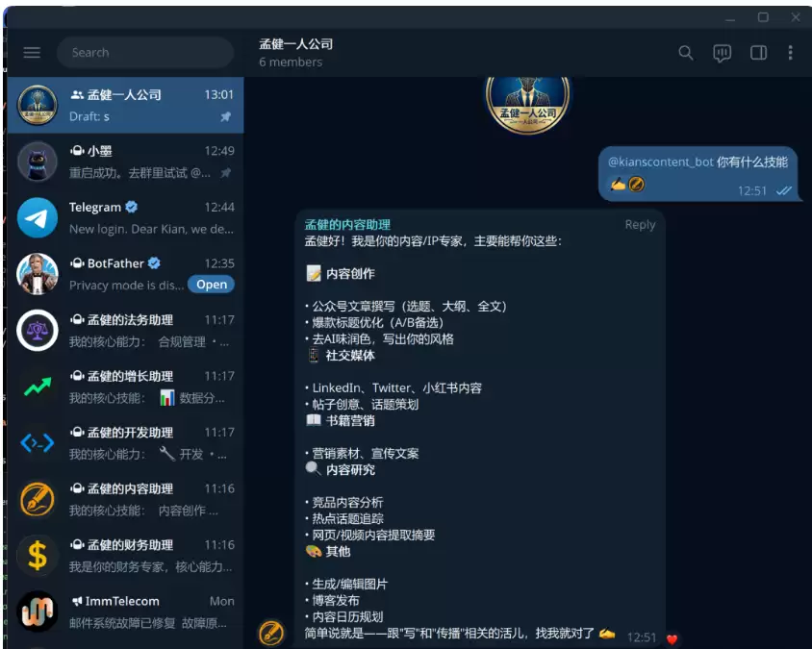Click the group icon before 孟健一人公司 name
The image size is (812, 649).
(x=77, y=95)
